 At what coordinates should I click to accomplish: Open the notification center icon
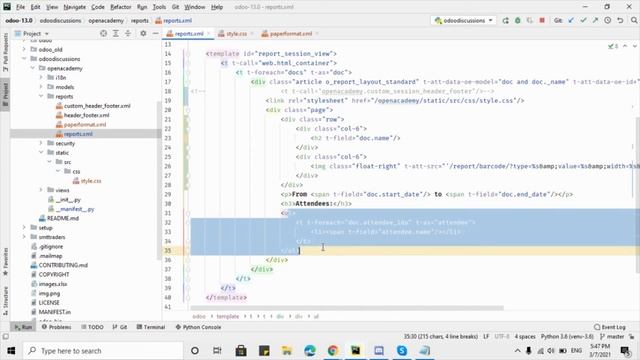click(x=625, y=351)
